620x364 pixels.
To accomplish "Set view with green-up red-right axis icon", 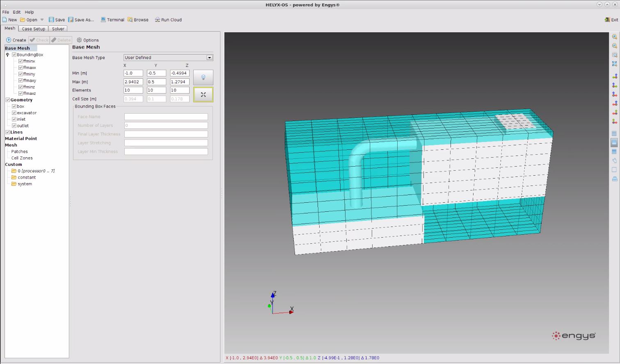I will point(614,121).
